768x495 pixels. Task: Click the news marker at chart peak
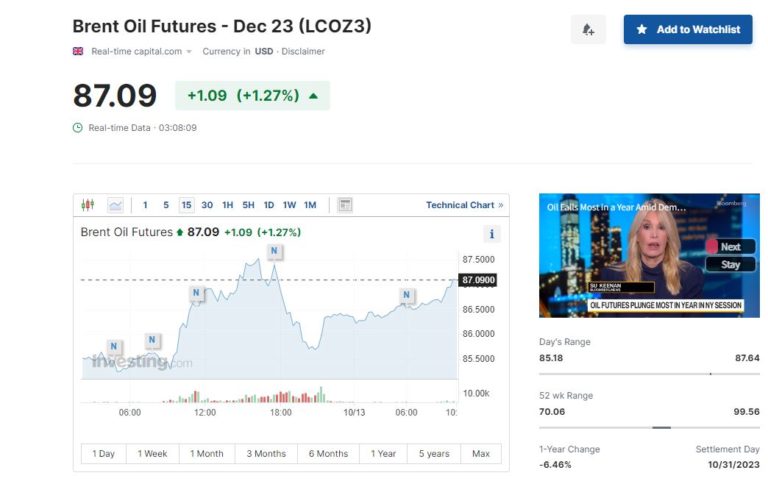point(274,252)
